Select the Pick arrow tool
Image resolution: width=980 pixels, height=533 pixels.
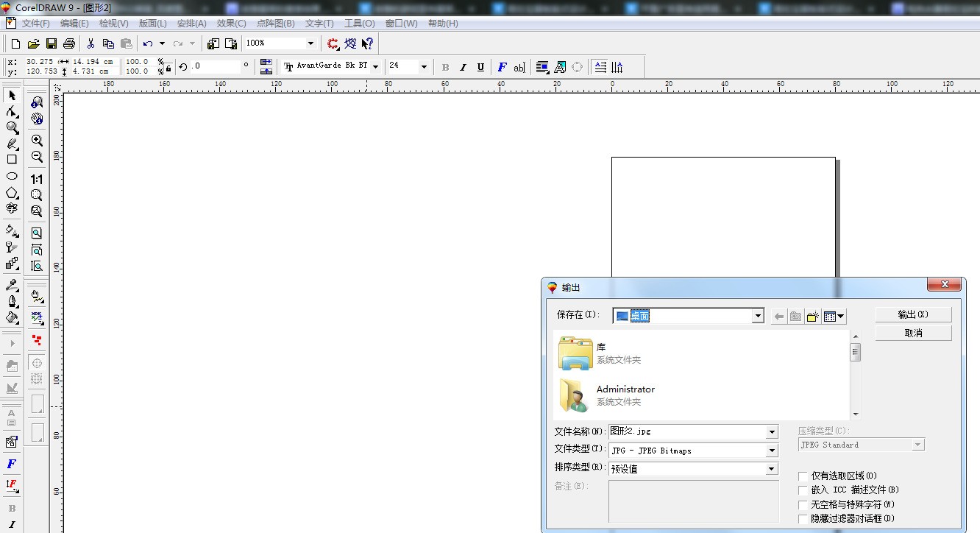(12, 95)
